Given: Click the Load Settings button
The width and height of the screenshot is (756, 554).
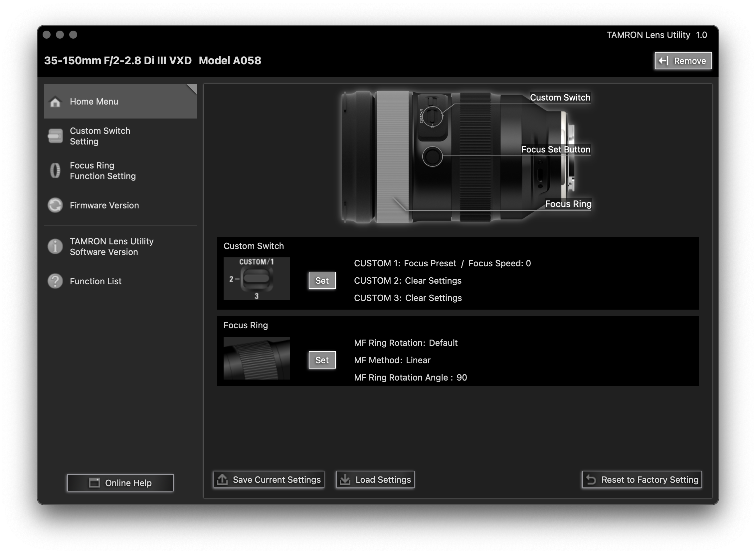Looking at the screenshot, I should click(x=375, y=479).
